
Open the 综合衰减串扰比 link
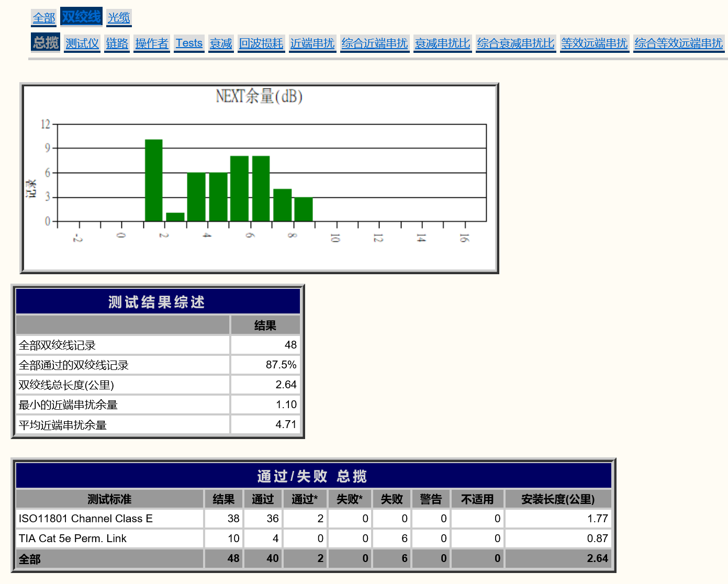click(x=516, y=43)
